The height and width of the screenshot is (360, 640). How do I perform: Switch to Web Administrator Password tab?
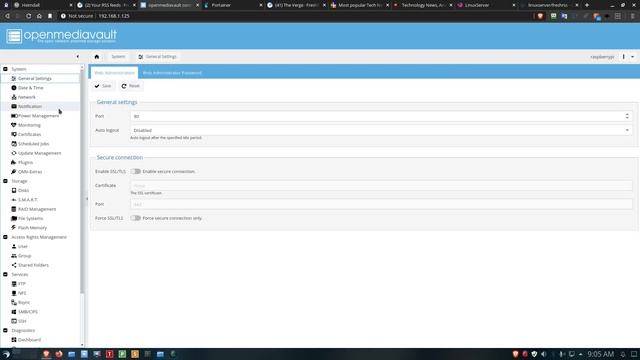tap(172, 73)
